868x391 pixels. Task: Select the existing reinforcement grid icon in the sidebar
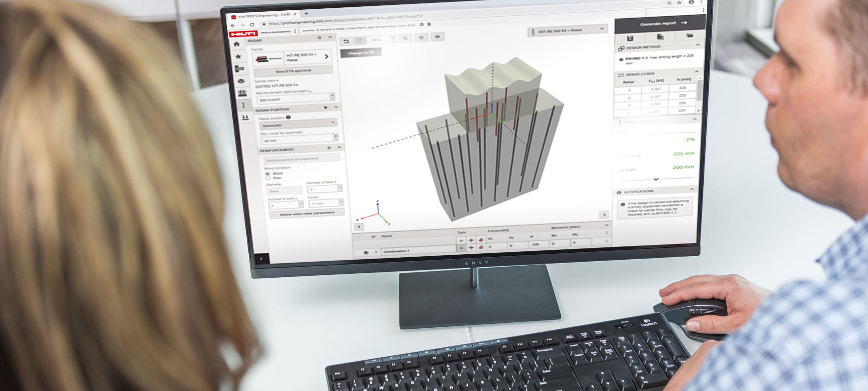pos(242,93)
